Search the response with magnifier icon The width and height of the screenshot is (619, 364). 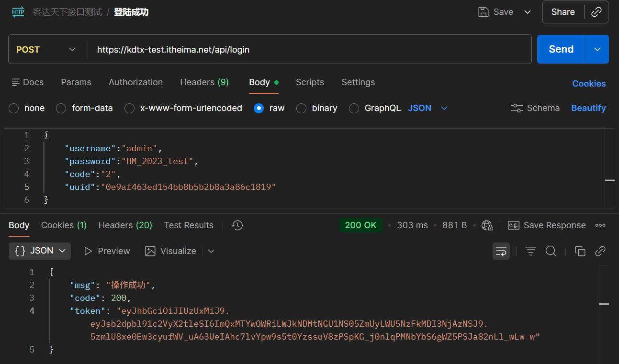point(551,251)
